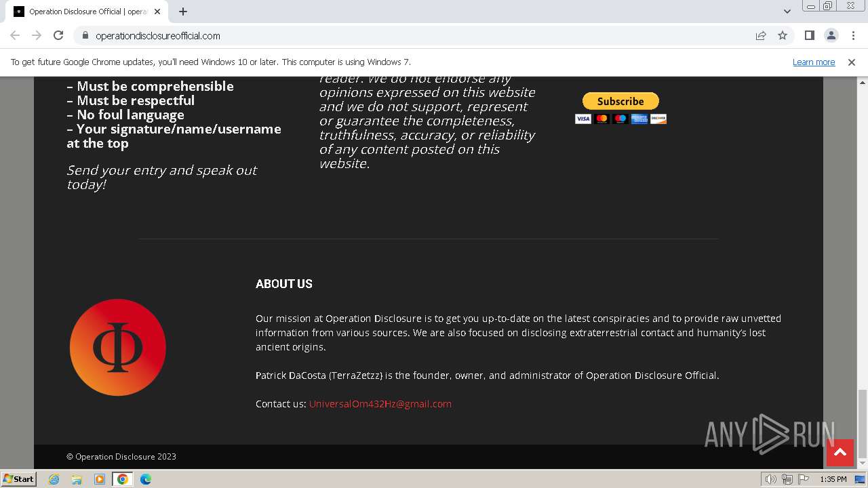Click the network tray icon
868x488 pixels.
tap(787, 479)
